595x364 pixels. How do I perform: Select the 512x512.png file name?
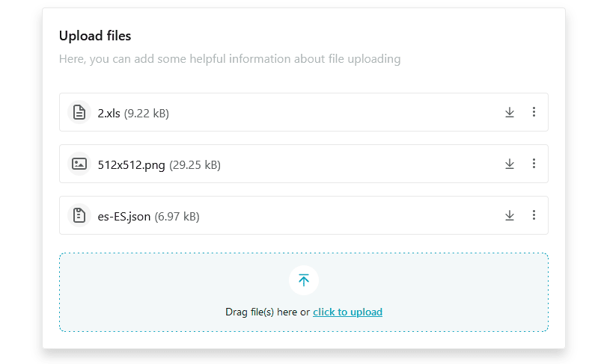pyautogui.click(x=131, y=165)
